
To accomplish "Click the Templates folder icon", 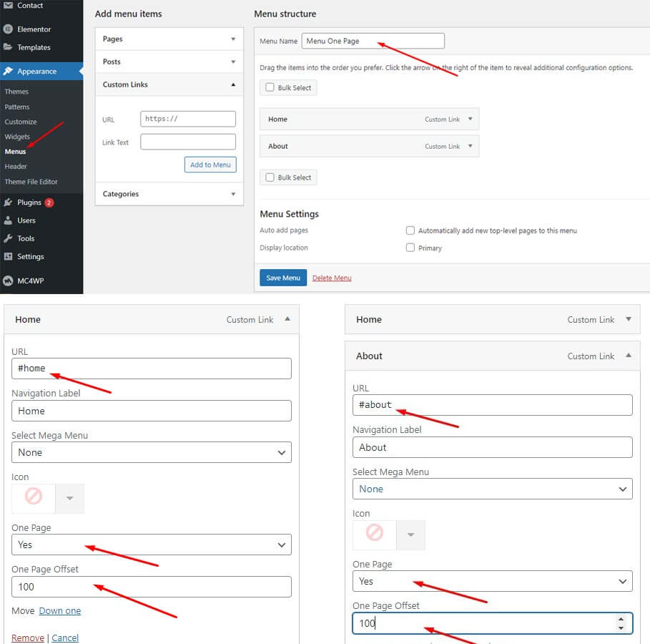I will click(x=8, y=47).
